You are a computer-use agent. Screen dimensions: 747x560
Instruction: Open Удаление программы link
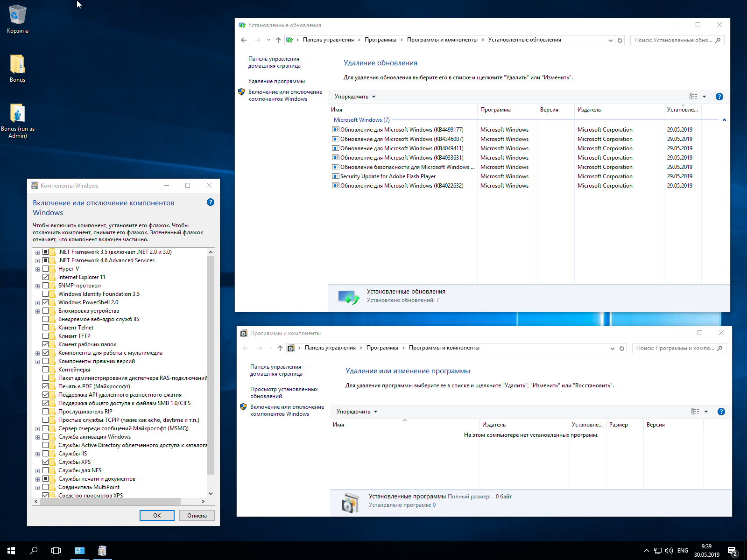tap(276, 81)
